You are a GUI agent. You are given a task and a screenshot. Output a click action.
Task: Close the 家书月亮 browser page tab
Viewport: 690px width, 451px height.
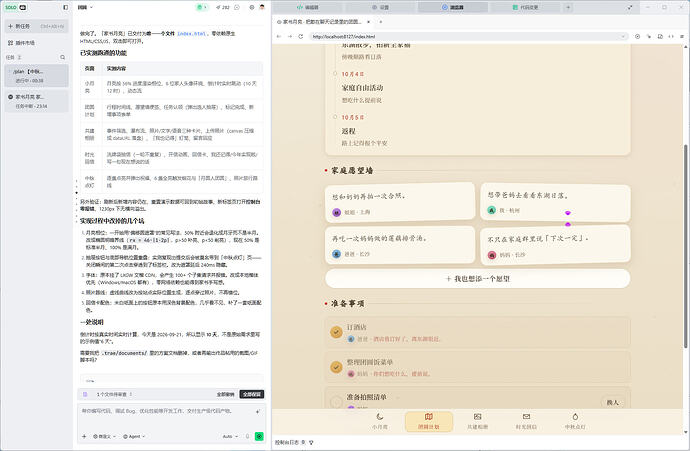pos(368,22)
